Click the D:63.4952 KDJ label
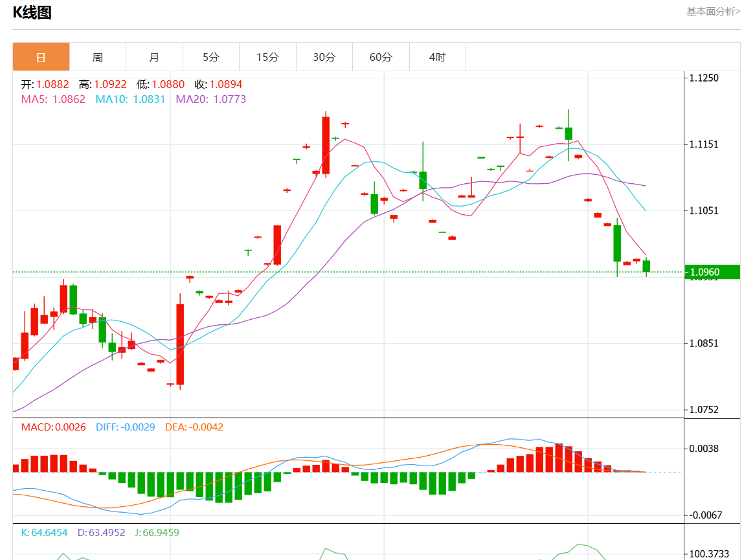Image resolution: width=755 pixels, height=560 pixels. click(101, 533)
